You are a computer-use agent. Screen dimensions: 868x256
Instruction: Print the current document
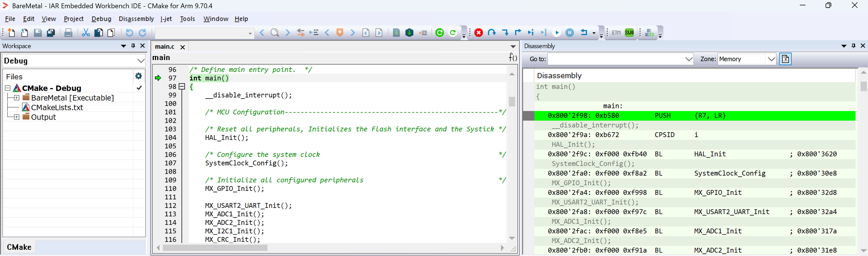(68, 33)
